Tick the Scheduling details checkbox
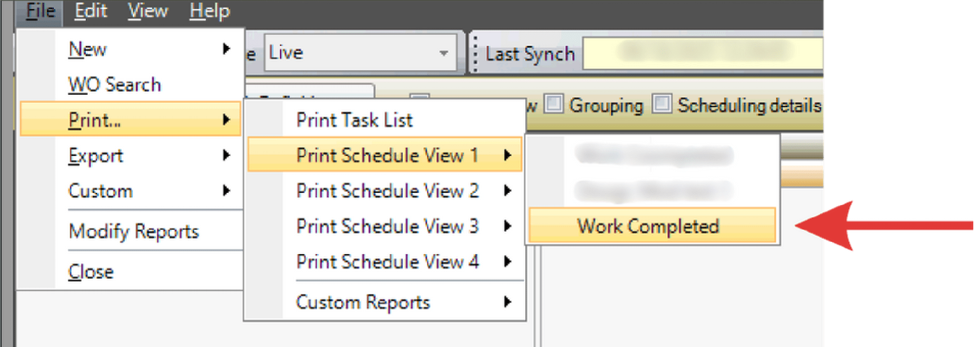 [x=662, y=104]
